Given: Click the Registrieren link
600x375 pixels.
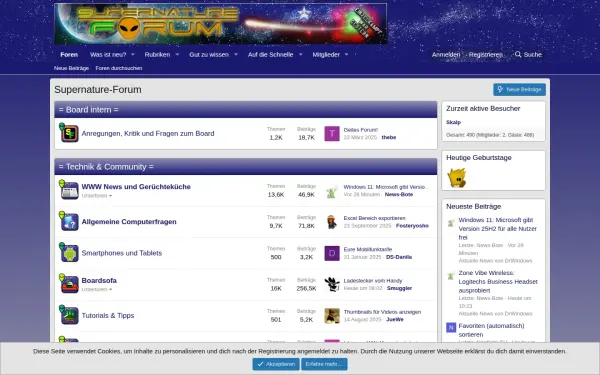Looking at the screenshot, I should 486,55.
